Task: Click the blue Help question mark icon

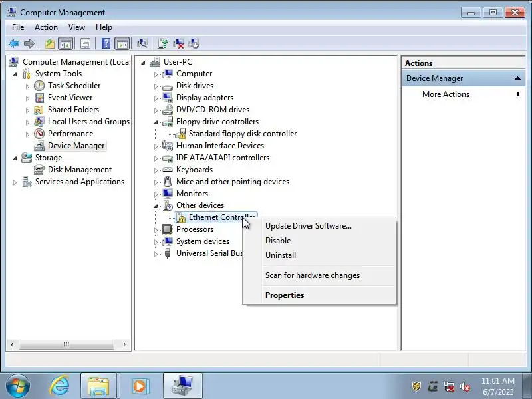Action: pyautogui.click(x=106, y=43)
